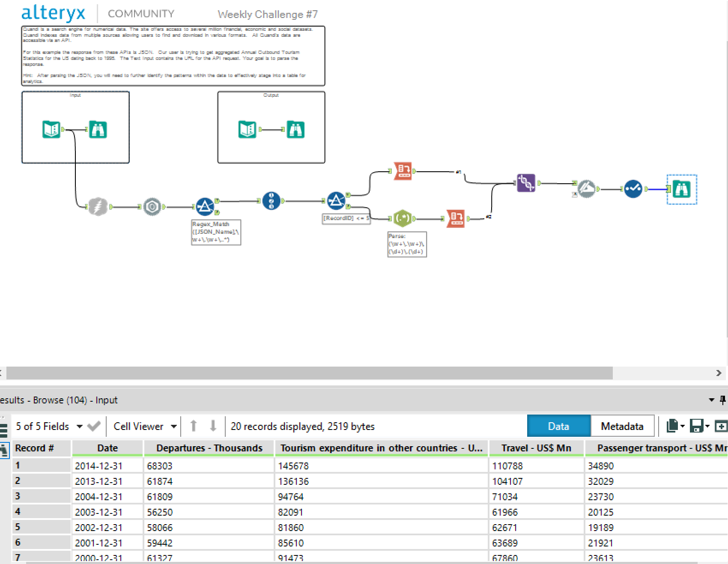Click the down arrow to jump to next record
The height and width of the screenshot is (564, 728).
point(213,426)
